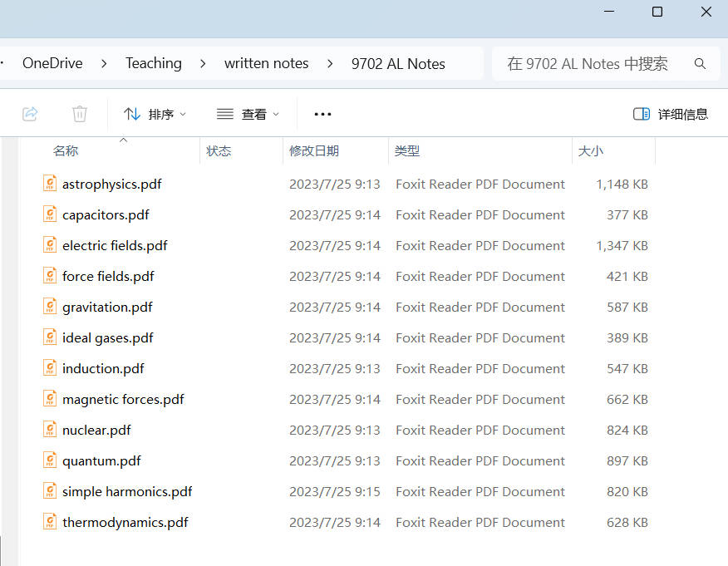
Task: Select the electric fields.pdf file
Action: coord(115,245)
